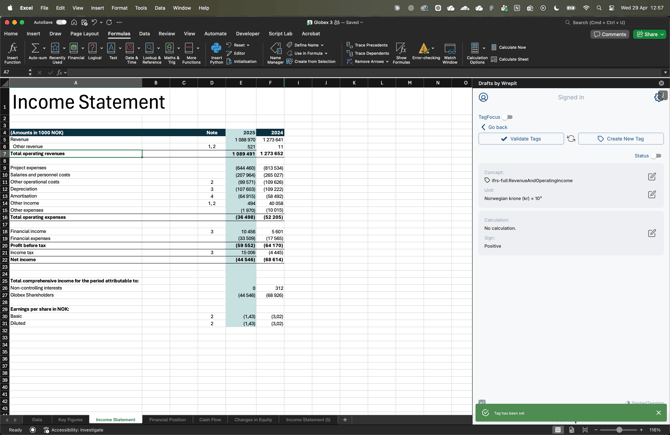Switch to the Cash Flow sheet
Viewport: 670px width, 435px height.
coord(210,420)
